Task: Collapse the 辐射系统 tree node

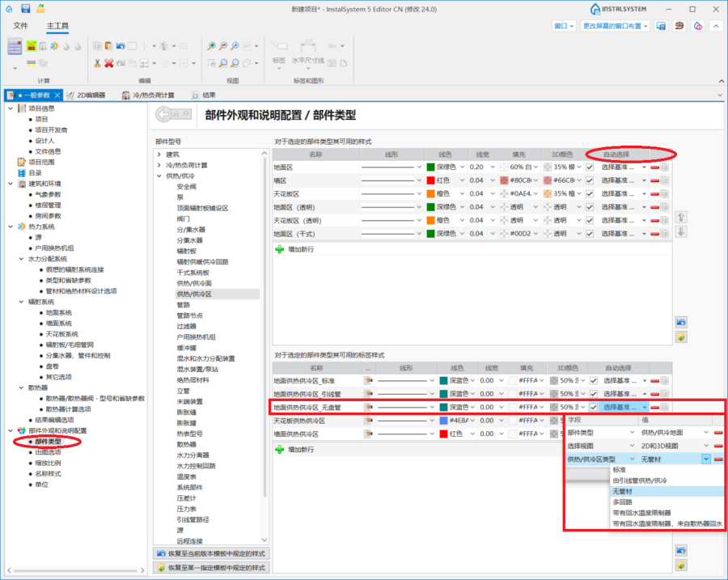Action: [21, 302]
